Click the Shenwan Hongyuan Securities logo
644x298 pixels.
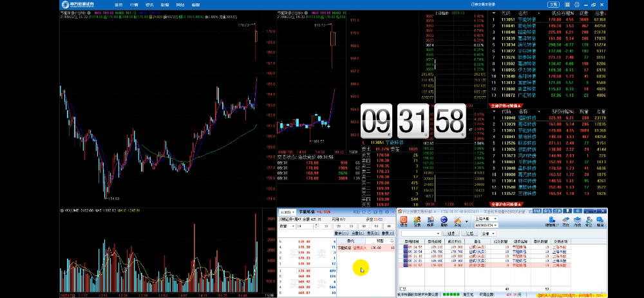pyautogui.click(x=78, y=5)
